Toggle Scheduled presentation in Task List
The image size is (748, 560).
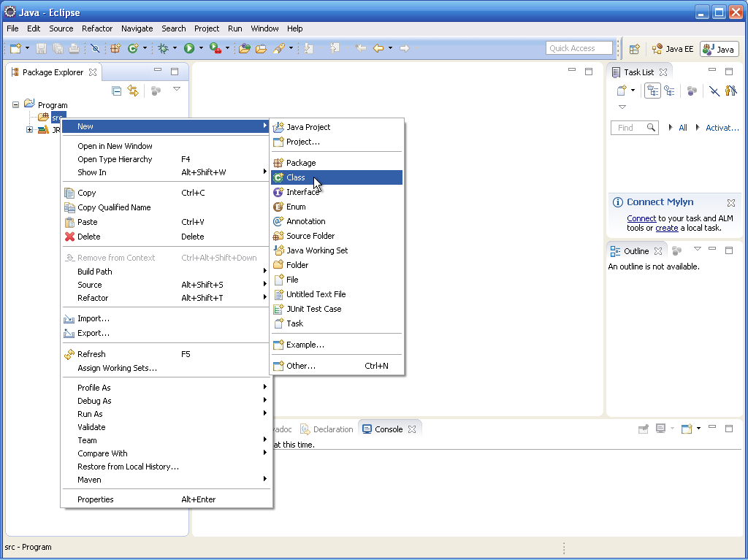point(669,91)
